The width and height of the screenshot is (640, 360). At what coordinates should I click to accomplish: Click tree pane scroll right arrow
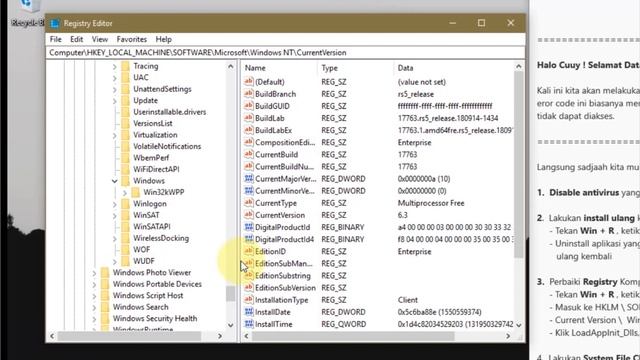point(220,336)
